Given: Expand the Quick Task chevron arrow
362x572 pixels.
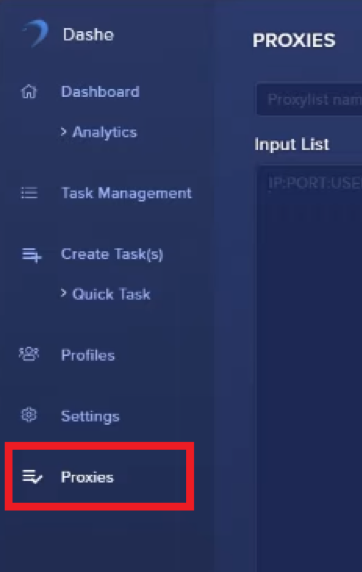Looking at the screenshot, I should pos(64,293).
